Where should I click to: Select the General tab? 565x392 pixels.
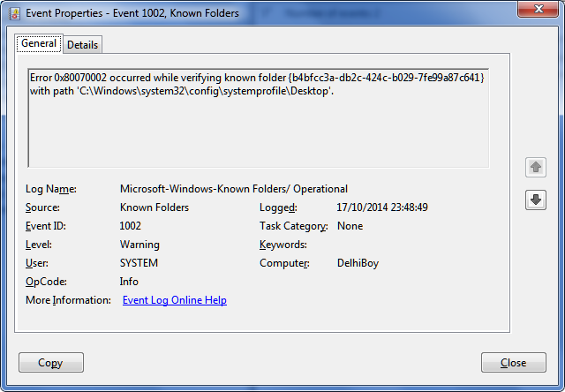(x=39, y=43)
